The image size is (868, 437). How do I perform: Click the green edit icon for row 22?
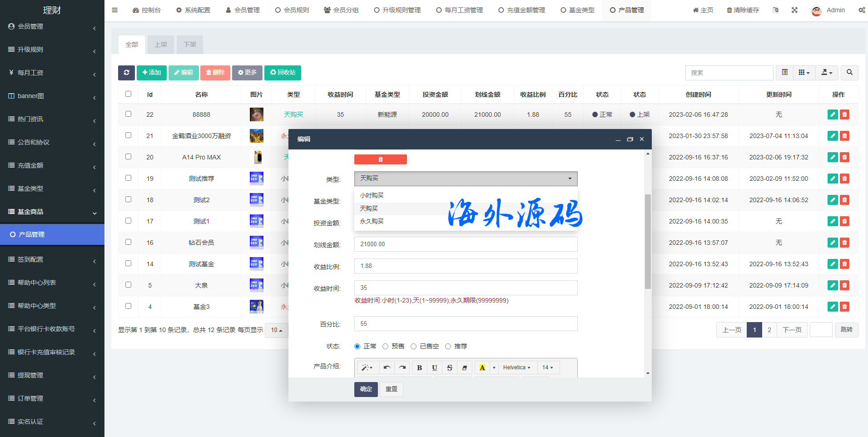[x=832, y=114]
